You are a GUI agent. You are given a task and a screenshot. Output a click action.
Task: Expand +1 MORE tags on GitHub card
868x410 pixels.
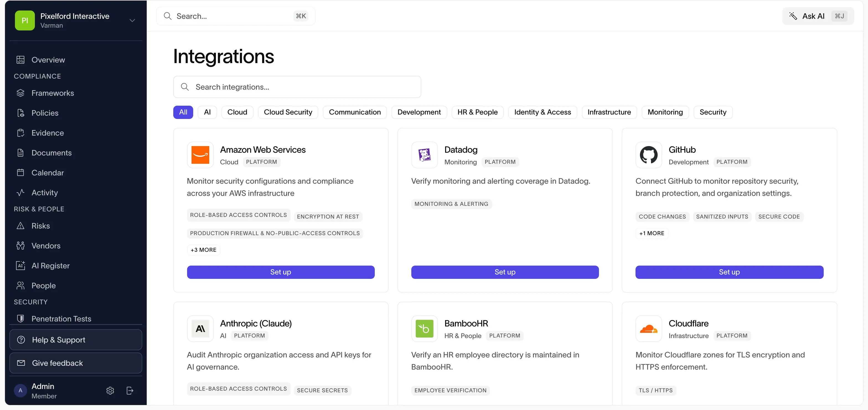[x=652, y=233]
